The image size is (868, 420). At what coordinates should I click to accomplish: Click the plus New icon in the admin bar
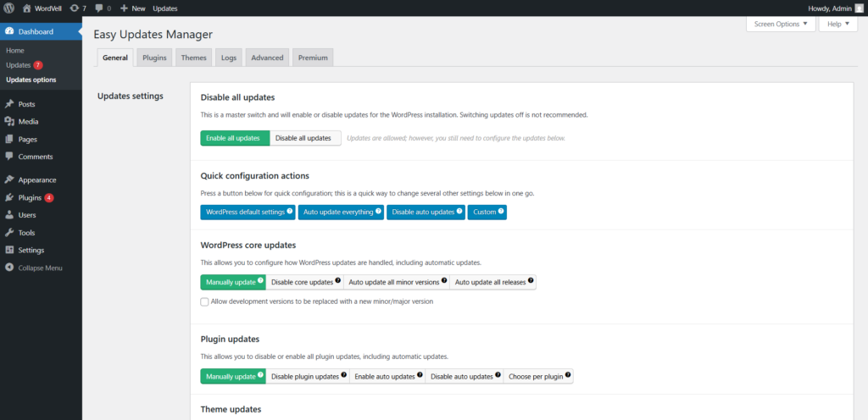(124, 8)
